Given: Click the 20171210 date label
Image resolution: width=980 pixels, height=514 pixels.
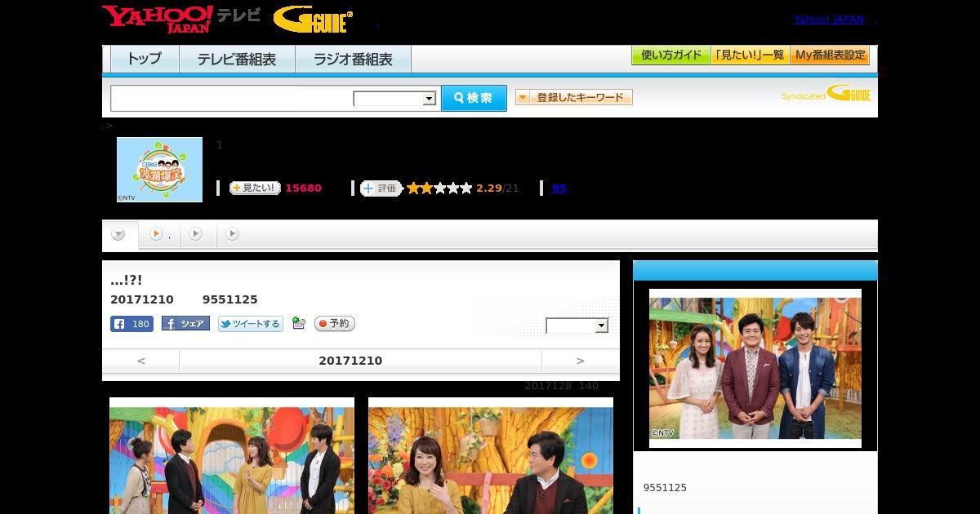Looking at the screenshot, I should tap(350, 361).
